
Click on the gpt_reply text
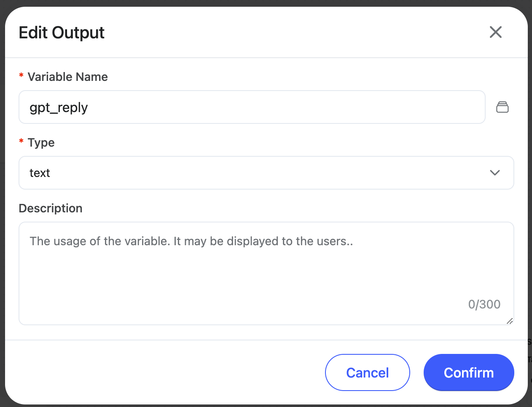click(x=59, y=108)
